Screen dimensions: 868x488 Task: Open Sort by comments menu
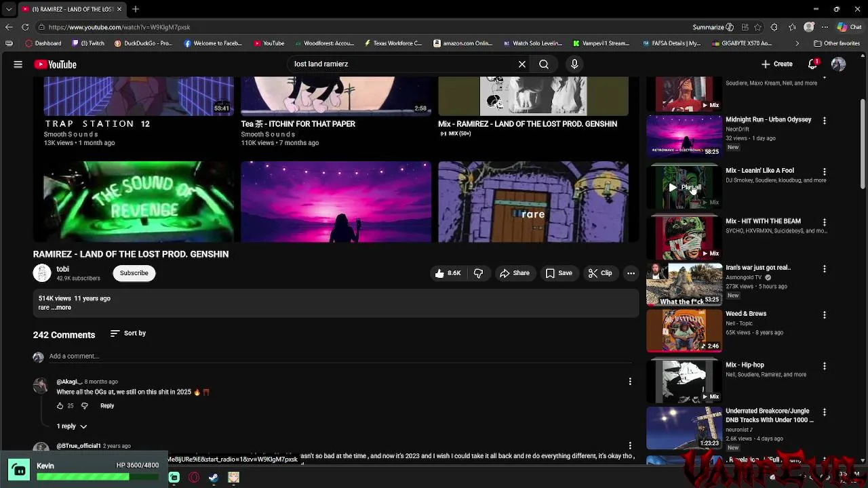click(x=128, y=333)
